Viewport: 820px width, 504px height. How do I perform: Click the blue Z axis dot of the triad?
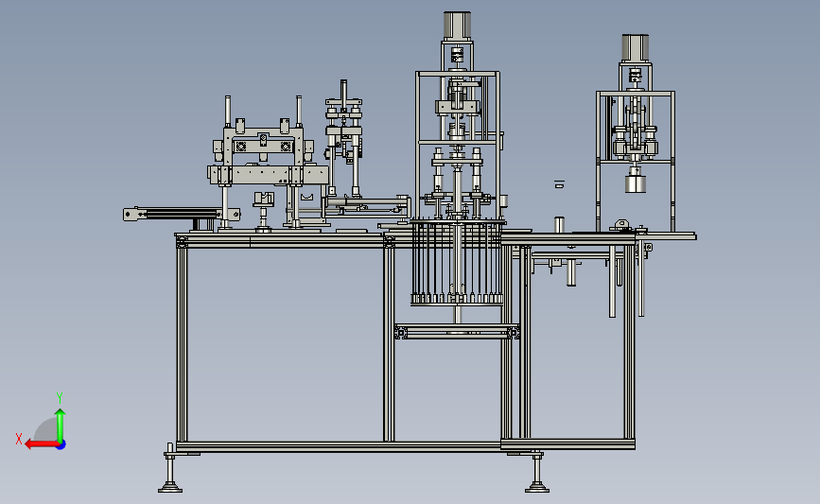(x=61, y=445)
